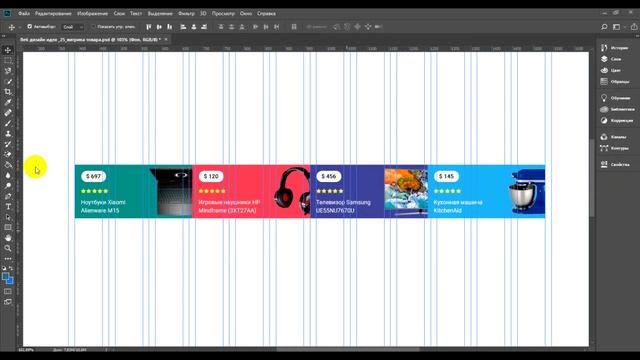Open the Библиотеки panel
The height and width of the screenshot is (360, 640).
[618, 109]
